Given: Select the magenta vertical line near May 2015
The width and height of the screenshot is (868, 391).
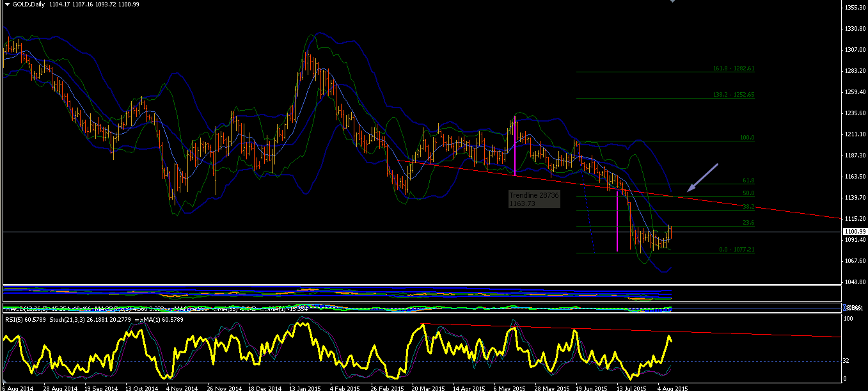Looking at the screenshot, I should pyautogui.click(x=515, y=146).
